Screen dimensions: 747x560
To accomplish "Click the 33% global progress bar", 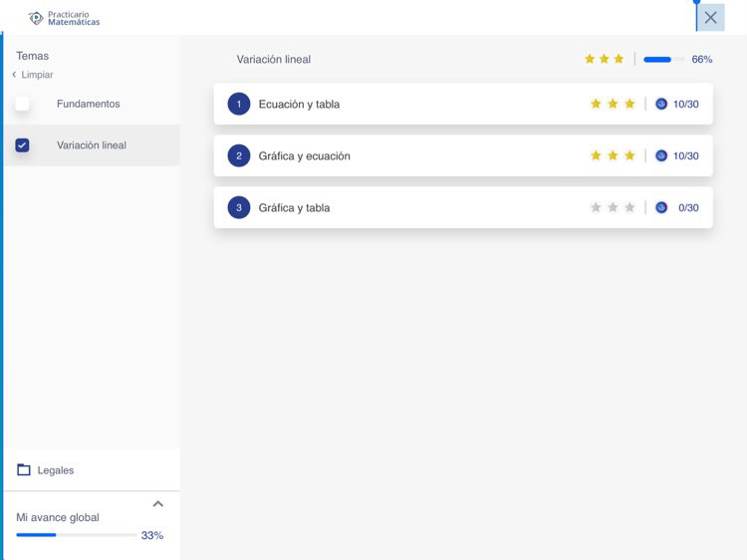I will [76, 535].
